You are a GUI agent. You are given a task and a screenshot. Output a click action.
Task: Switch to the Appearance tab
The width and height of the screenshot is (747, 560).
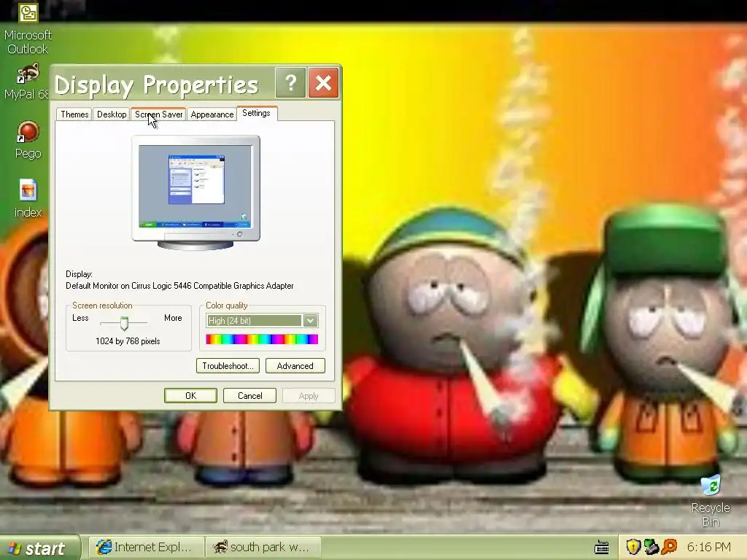point(212,114)
